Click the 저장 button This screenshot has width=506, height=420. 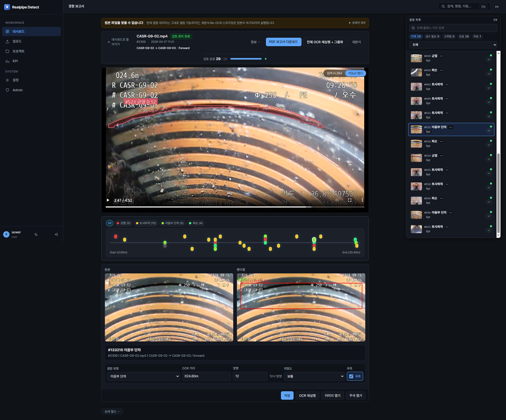point(287,395)
